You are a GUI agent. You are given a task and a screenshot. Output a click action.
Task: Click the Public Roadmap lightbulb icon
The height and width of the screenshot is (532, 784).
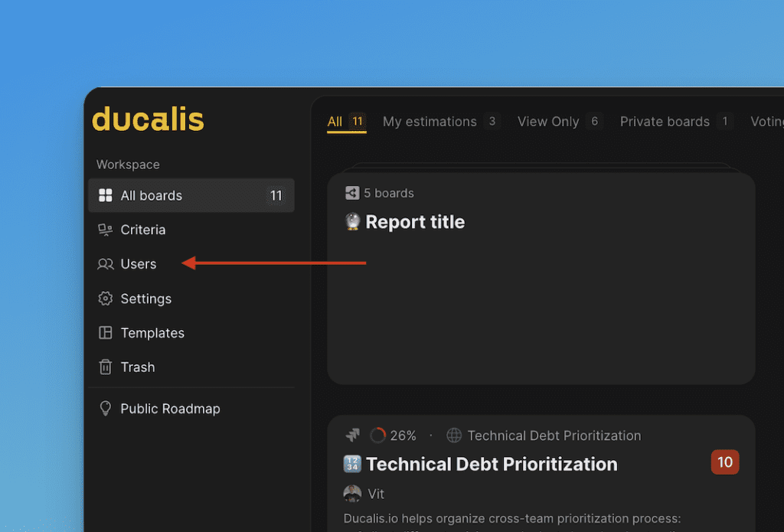pos(106,409)
